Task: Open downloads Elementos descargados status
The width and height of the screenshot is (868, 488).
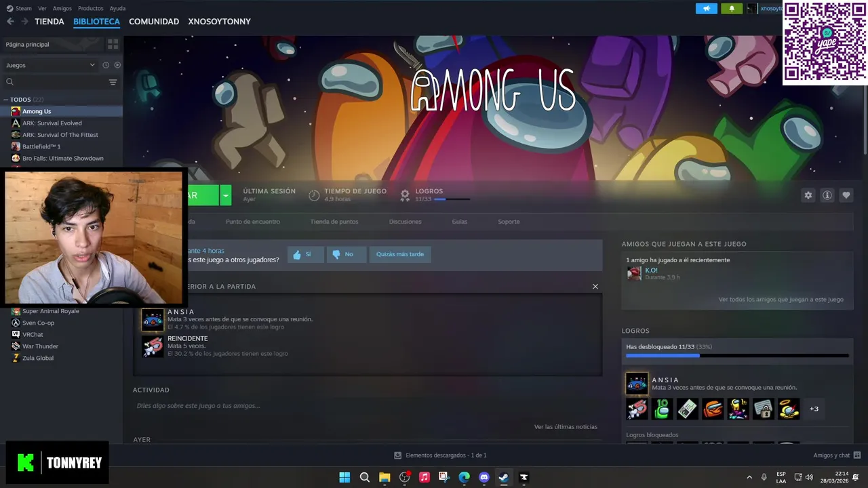Action: [x=441, y=455]
